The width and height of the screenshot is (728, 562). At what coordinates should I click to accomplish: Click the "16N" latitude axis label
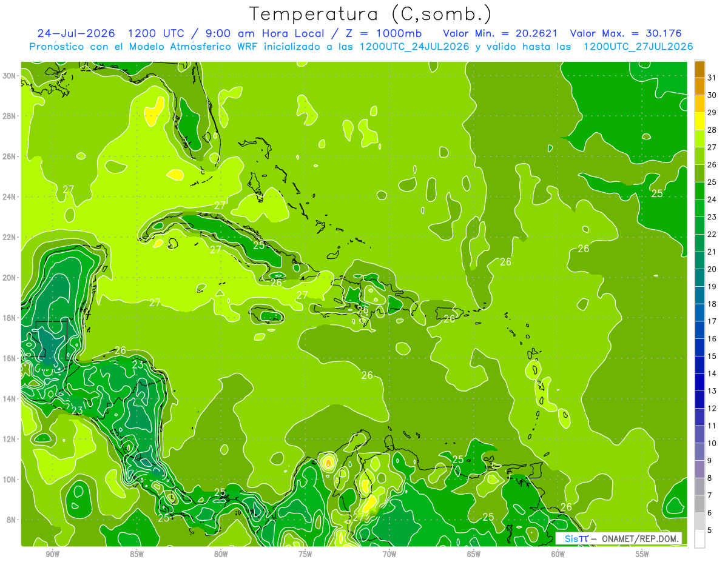tap(8, 358)
